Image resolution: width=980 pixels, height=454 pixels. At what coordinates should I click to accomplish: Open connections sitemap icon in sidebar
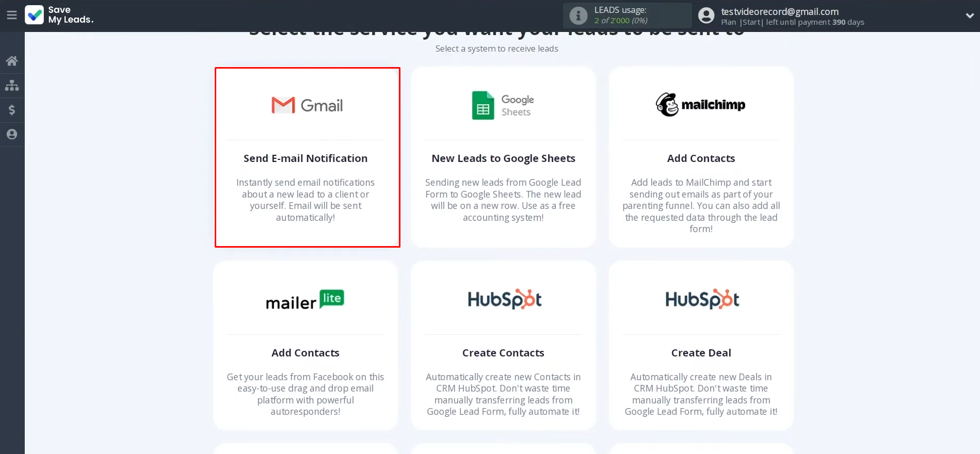coord(12,85)
